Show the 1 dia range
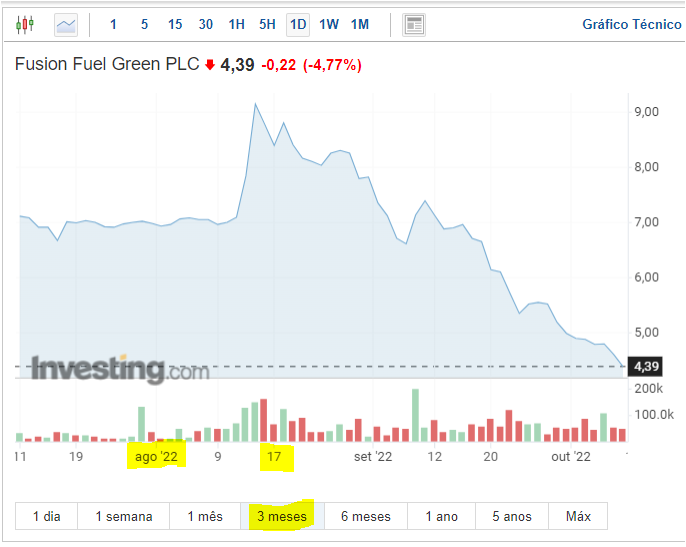The image size is (686, 547). 46,516
